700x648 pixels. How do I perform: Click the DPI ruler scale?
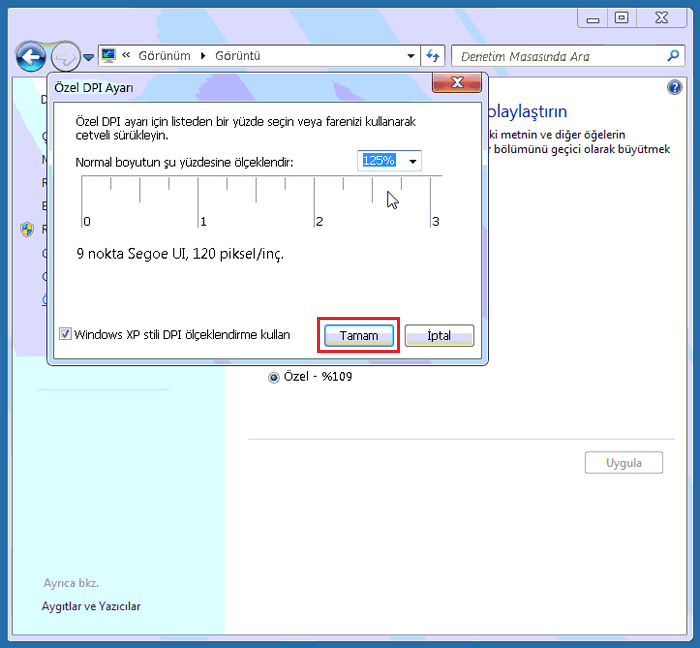pyautogui.click(x=262, y=202)
